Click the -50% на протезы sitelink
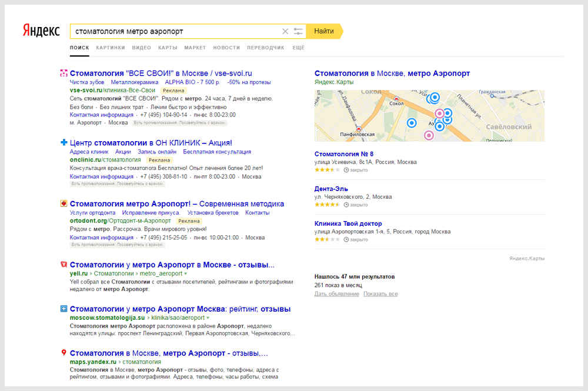 click(249, 82)
